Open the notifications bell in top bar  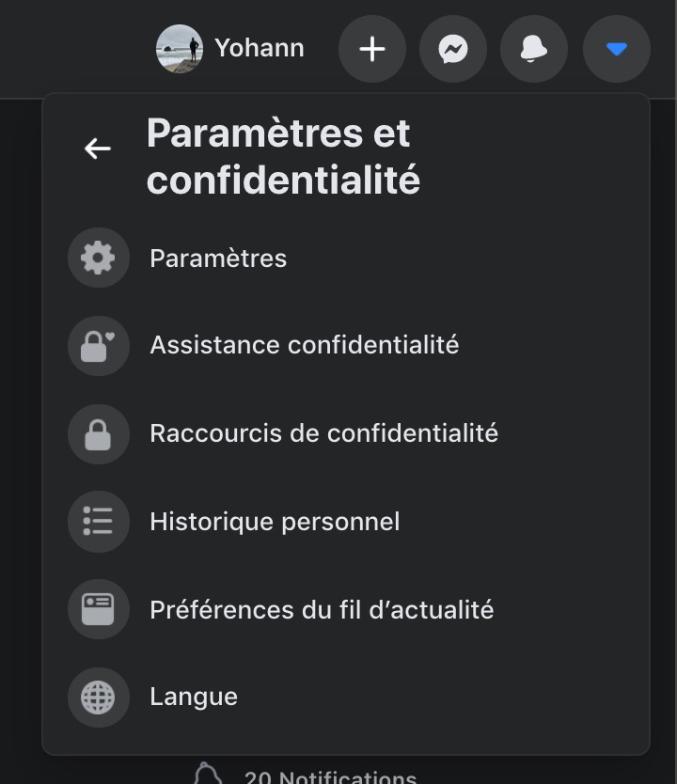534,49
